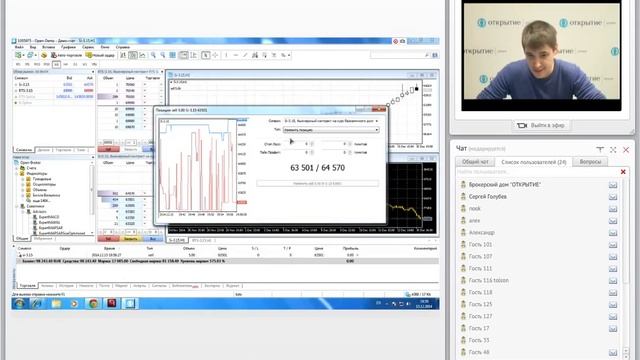Click the zoom out magnifier icon
This screenshot has width=640, height=360.
tap(162, 55)
